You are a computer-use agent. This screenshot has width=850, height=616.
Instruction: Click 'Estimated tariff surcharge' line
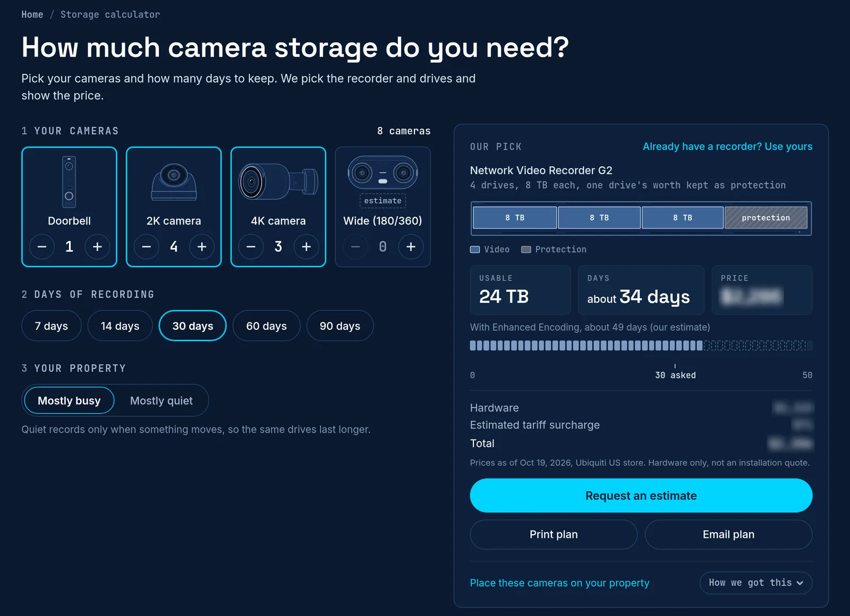[x=641, y=425]
